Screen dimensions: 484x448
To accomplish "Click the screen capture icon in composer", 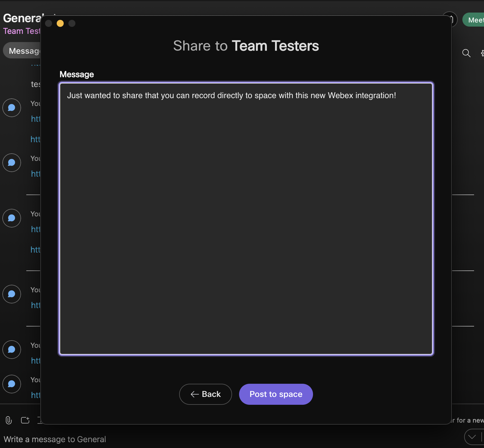I will 25,420.
